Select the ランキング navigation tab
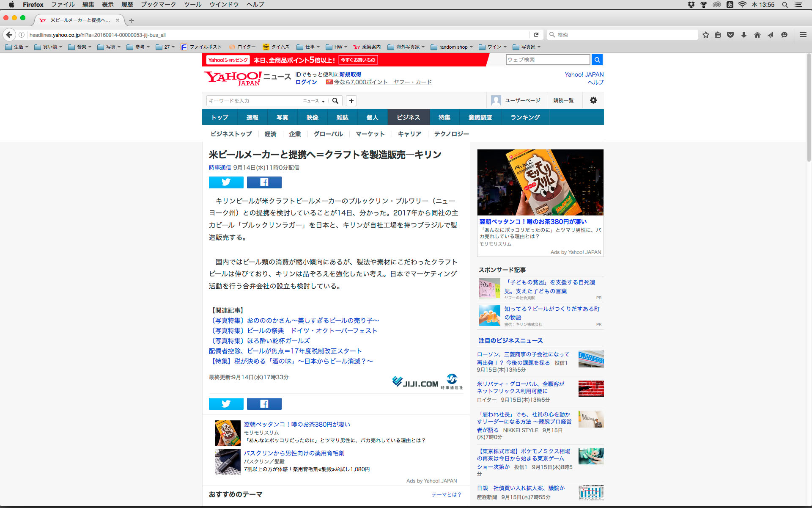This screenshot has height=508, width=812. [525, 117]
